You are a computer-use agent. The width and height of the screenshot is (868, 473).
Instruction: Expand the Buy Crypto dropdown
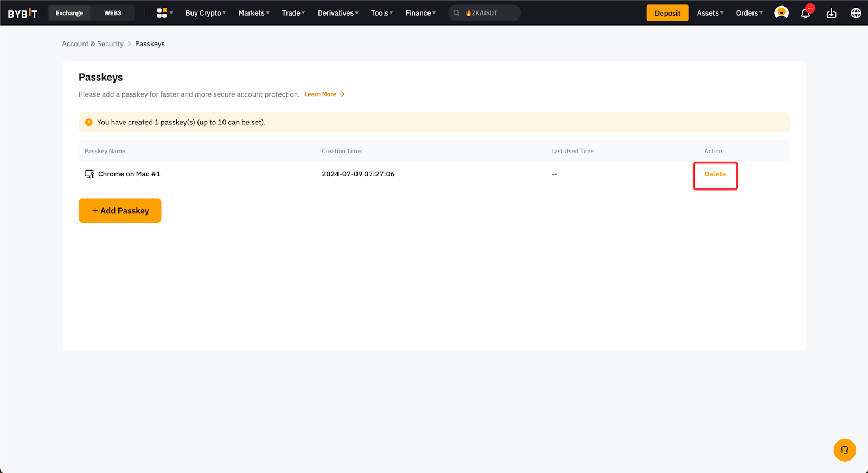[206, 13]
